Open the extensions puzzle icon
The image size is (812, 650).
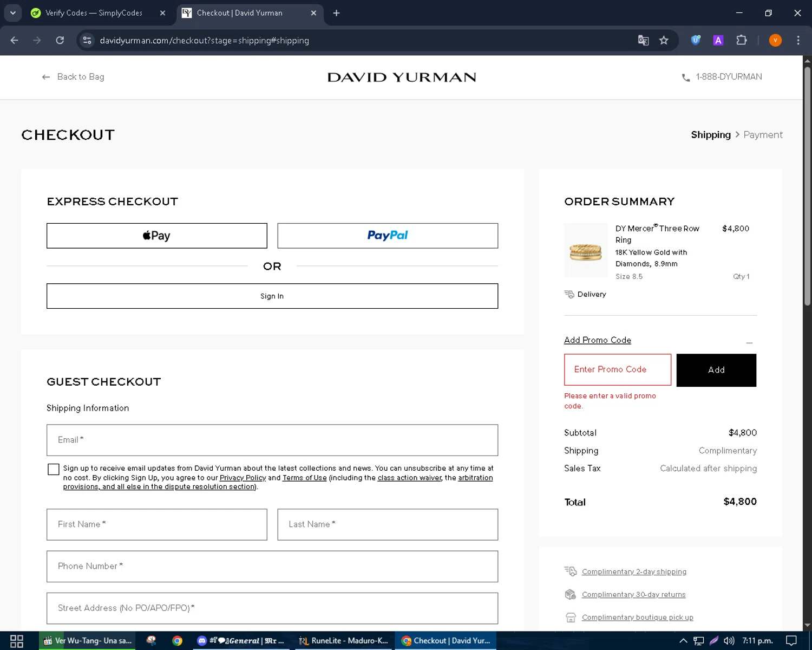click(x=742, y=40)
